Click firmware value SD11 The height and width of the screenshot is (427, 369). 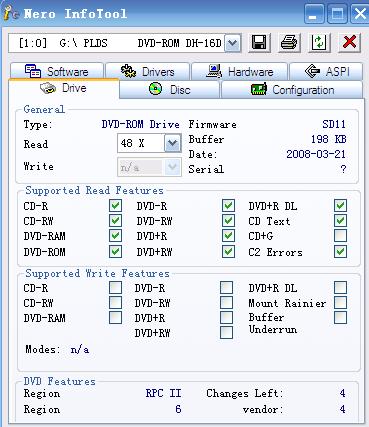pos(334,125)
